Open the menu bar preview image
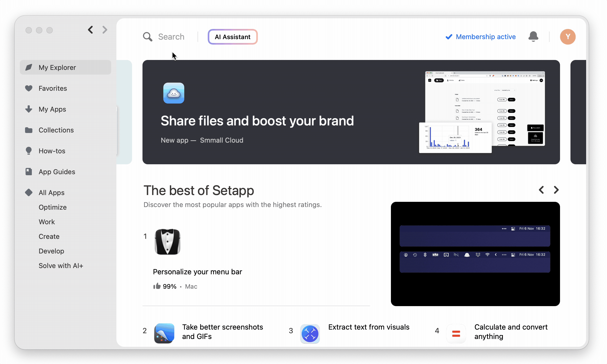 (x=475, y=254)
